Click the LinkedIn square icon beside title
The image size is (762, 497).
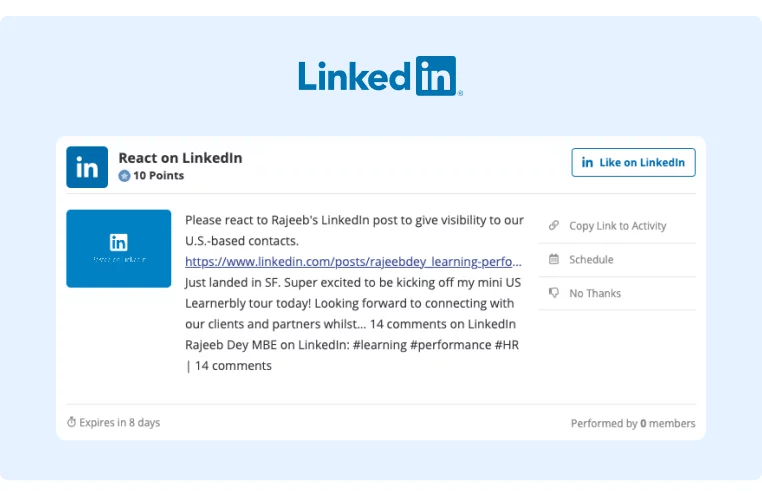87,167
